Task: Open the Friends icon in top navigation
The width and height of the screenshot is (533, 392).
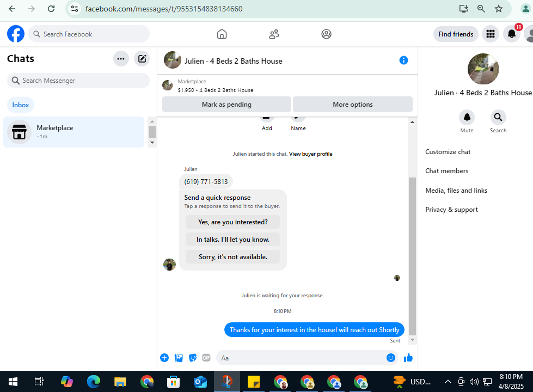Action: [274, 34]
